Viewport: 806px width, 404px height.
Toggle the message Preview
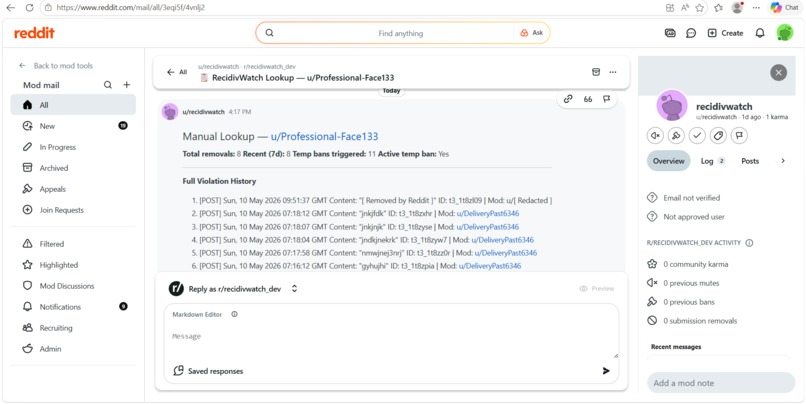tap(597, 289)
